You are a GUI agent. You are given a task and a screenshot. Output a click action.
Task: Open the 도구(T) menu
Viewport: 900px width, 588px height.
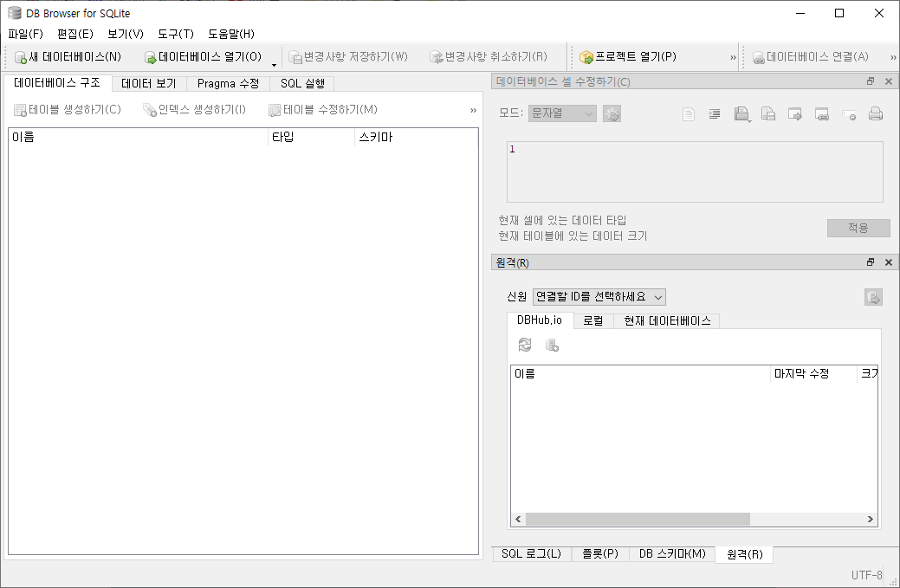click(176, 34)
